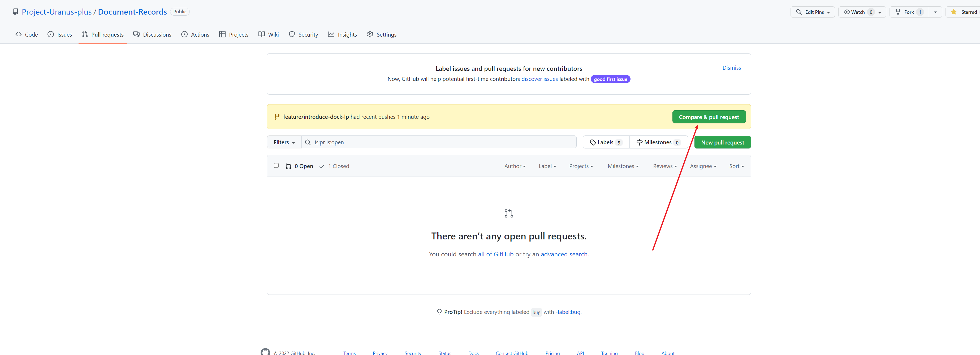The image size is (980, 355).
Task: Click the Watch eye icon
Action: 847,12
